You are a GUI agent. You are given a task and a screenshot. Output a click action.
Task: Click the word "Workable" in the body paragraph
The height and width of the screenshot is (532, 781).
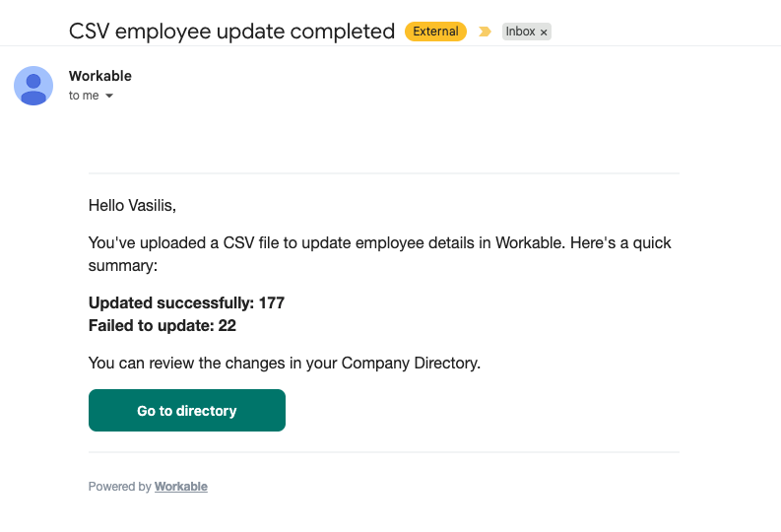pos(529,242)
